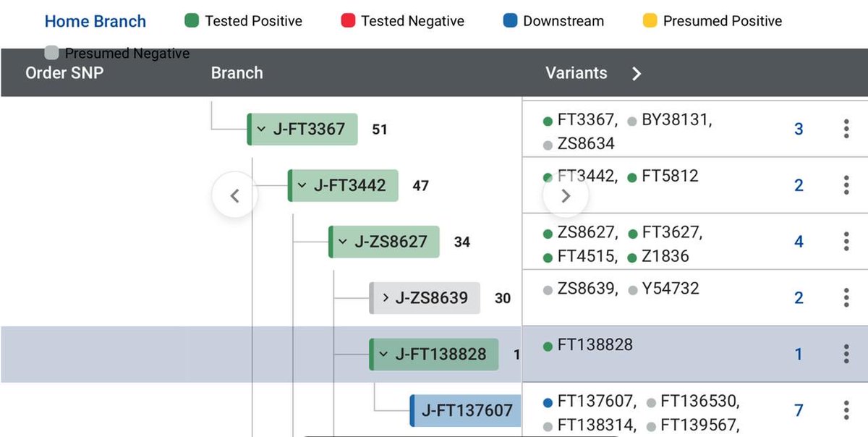868x437 pixels.
Task: Click the Downstream blue legend swatch
Action: 510,20
